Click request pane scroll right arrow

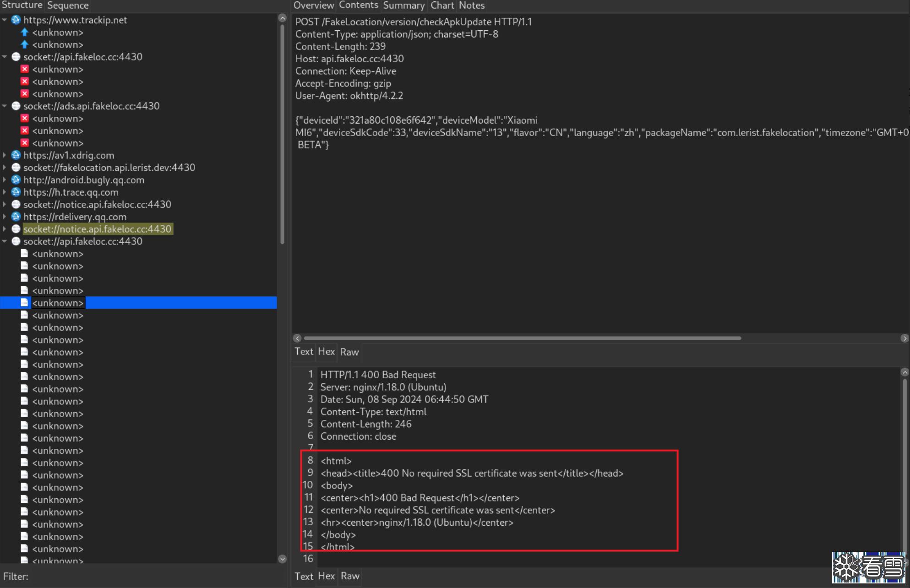[x=904, y=338]
